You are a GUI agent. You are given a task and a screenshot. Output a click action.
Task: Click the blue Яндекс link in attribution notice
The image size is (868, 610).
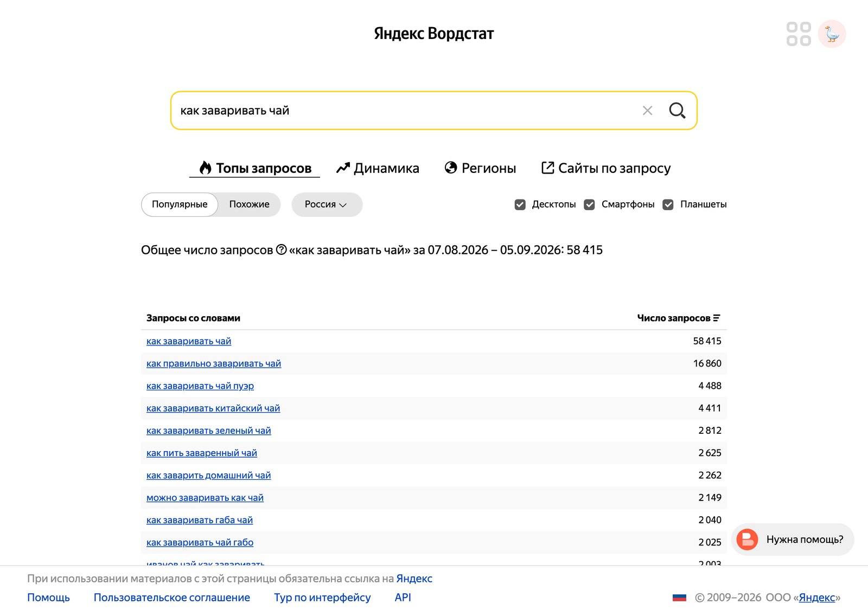pos(414,579)
